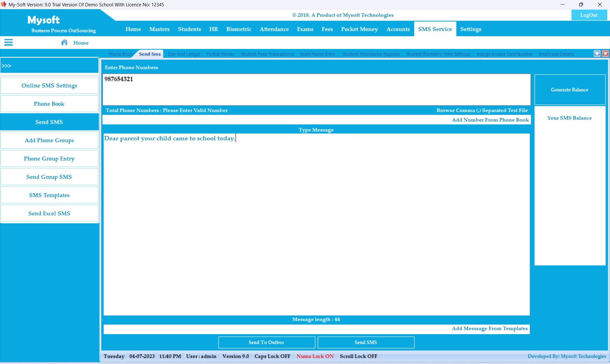
Task: Expand the sidebar using the >>> arrows
Action: coord(6,66)
